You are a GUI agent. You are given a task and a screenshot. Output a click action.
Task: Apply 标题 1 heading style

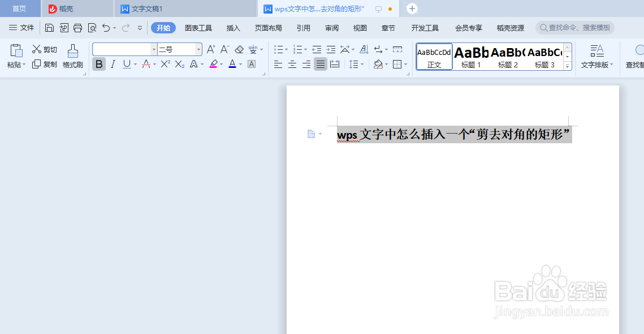coord(471,57)
